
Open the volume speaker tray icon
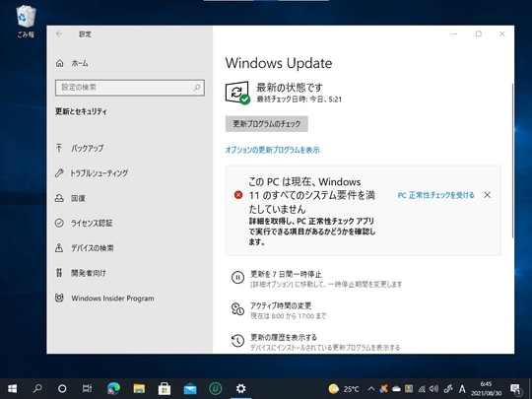coord(433,389)
